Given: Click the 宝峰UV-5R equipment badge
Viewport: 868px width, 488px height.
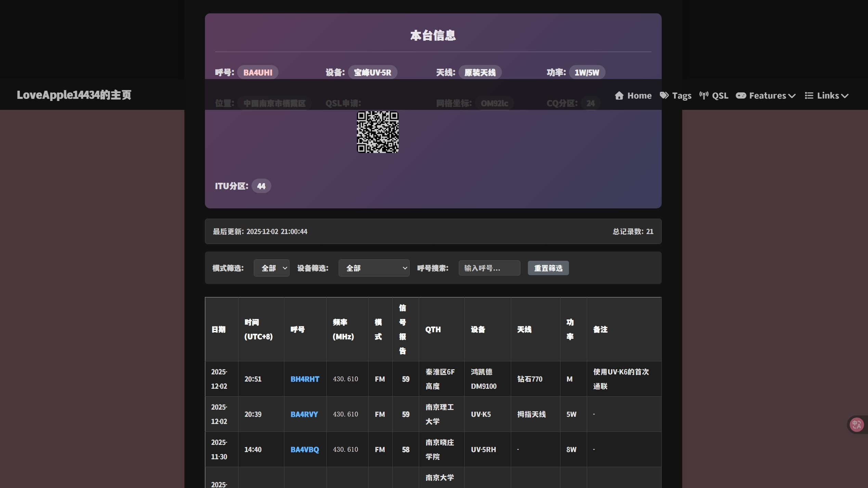Looking at the screenshot, I should point(373,72).
